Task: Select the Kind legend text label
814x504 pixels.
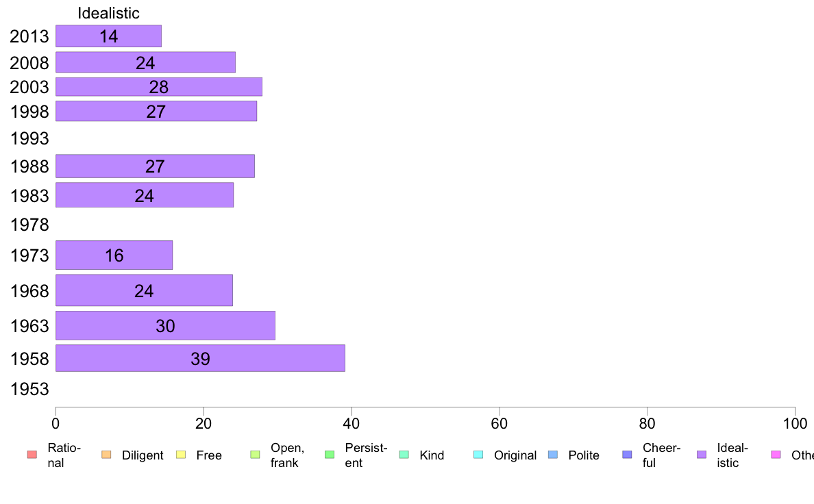Action: pyautogui.click(x=432, y=455)
